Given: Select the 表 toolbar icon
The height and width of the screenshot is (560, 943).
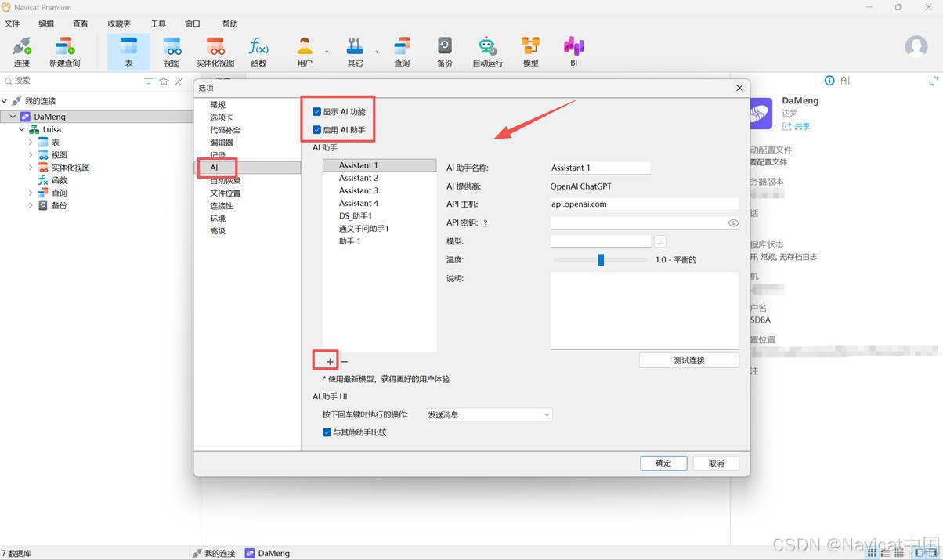Looking at the screenshot, I should coord(128,52).
